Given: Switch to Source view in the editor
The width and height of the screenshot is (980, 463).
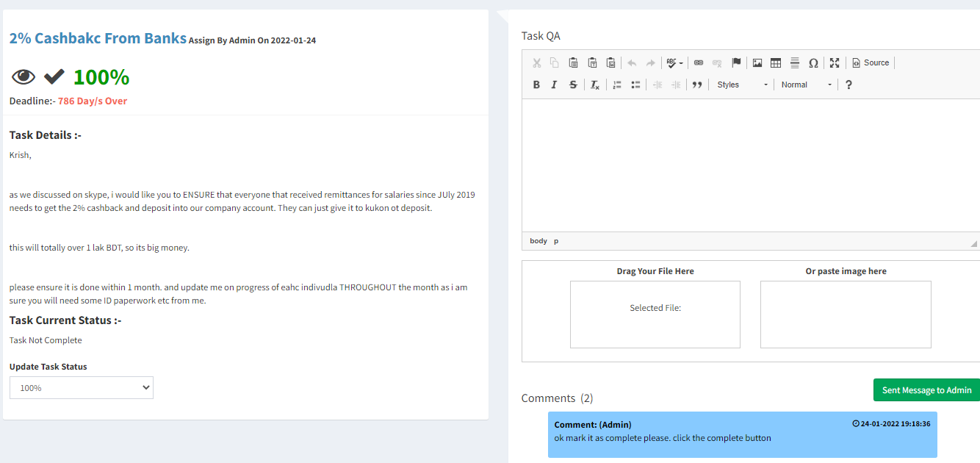Looking at the screenshot, I should pos(871,62).
